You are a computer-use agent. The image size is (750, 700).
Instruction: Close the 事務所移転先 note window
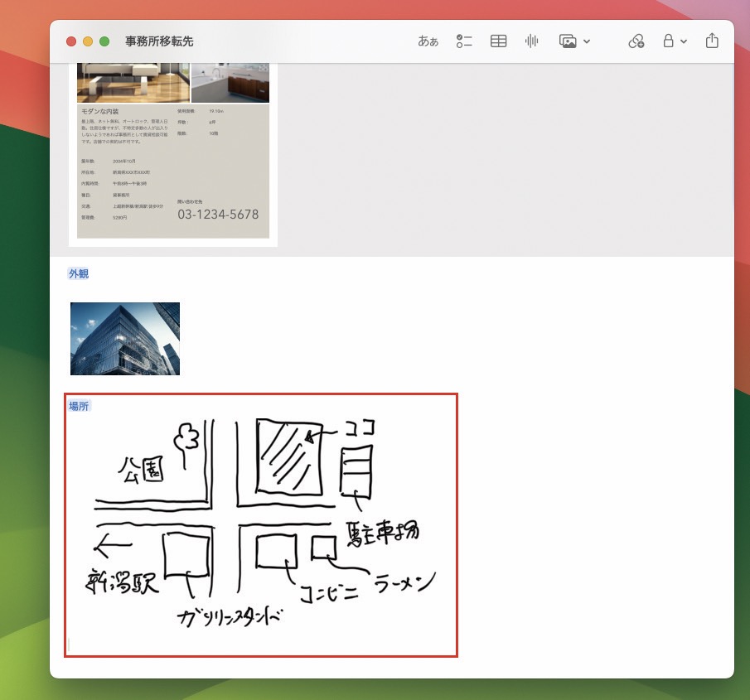pos(71,41)
